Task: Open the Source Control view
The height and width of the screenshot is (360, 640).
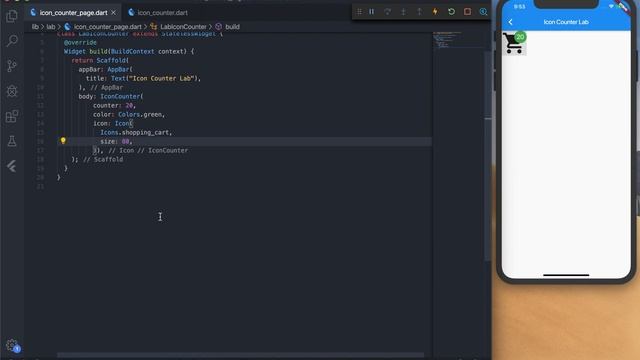Action: [x=12, y=66]
